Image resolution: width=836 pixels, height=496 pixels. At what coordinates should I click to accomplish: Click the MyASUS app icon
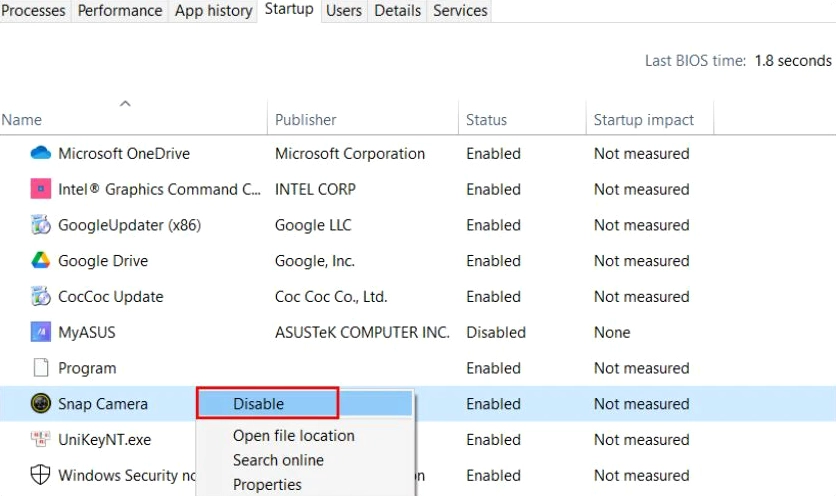pyautogui.click(x=40, y=332)
